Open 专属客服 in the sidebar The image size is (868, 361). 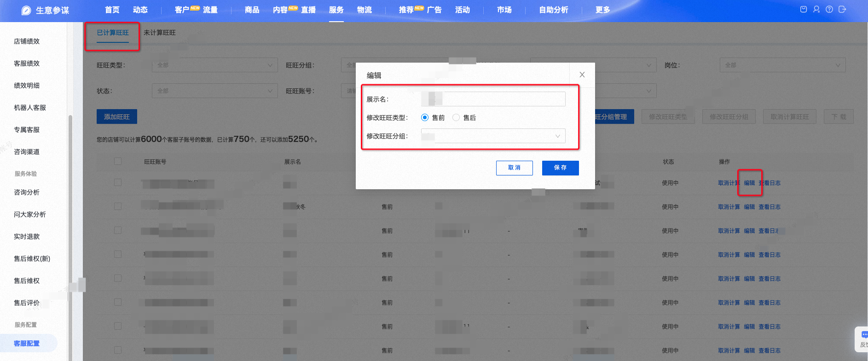point(27,129)
